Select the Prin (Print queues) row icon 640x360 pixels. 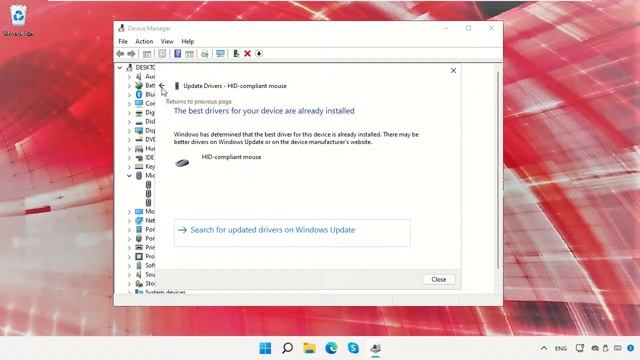point(139,247)
